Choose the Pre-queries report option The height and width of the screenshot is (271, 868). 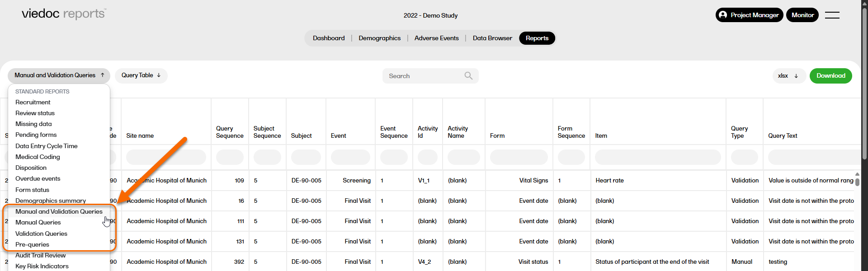[x=32, y=244]
